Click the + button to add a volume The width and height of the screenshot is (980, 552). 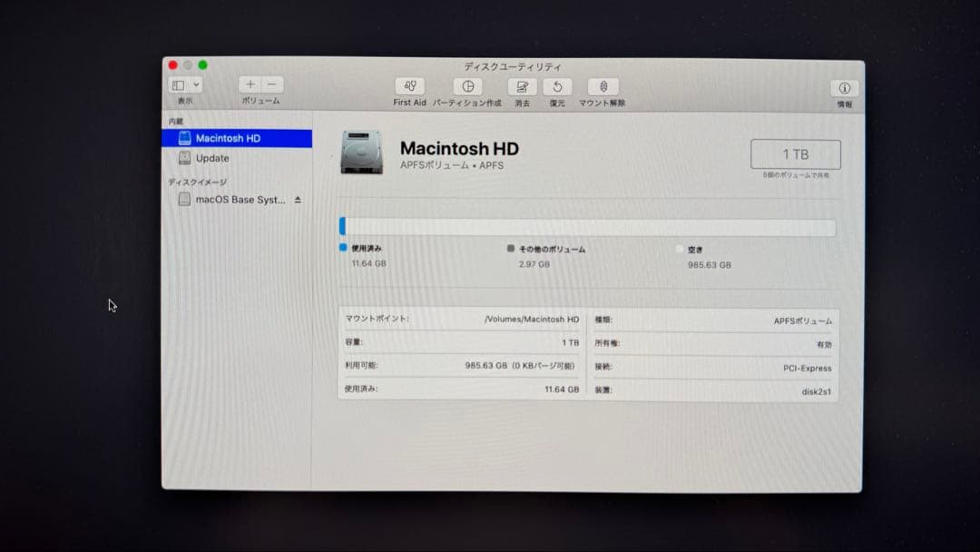coord(250,84)
